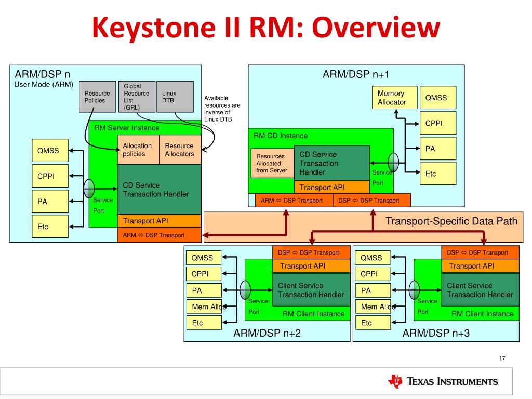Select the CPPI box in ARM/DSP n+1
Image resolution: width=532 pixels, height=399 pixels.
coord(438,123)
